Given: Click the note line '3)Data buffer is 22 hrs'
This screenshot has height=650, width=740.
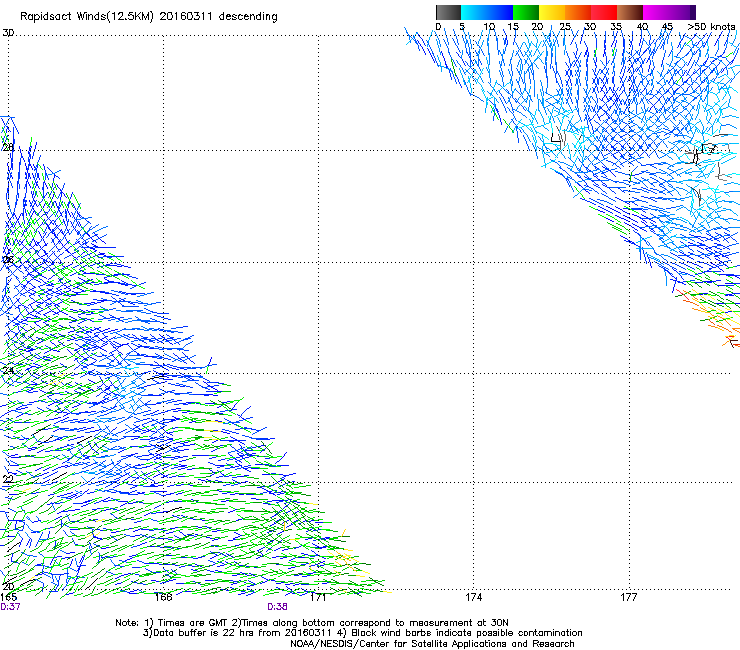Looking at the screenshot, I should (x=362, y=633).
